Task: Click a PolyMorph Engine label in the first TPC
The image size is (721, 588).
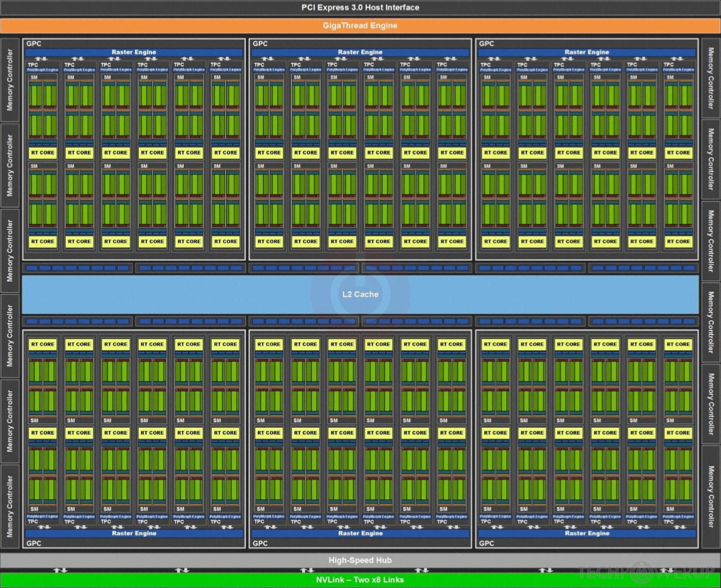Action: coord(42,70)
